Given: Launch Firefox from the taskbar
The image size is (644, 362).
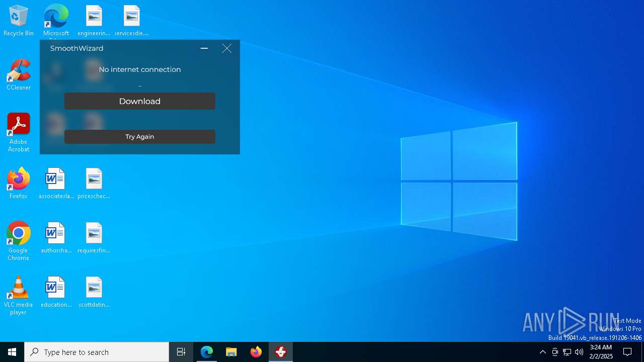Looking at the screenshot, I should tap(256, 352).
